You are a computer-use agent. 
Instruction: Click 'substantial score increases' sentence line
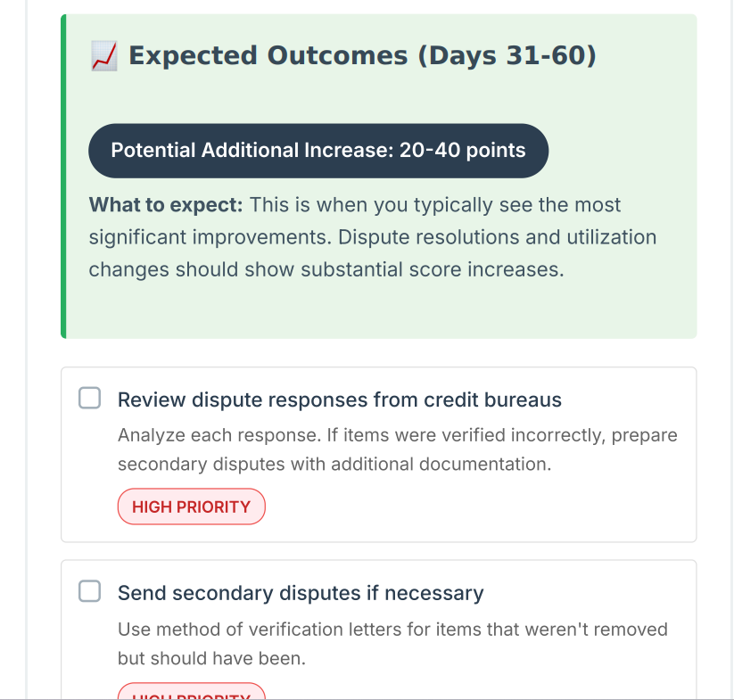(326, 269)
